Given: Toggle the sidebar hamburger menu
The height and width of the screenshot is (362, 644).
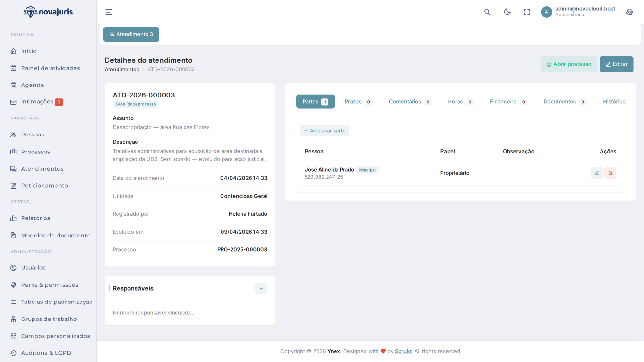Looking at the screenshot, I should 109,12.
